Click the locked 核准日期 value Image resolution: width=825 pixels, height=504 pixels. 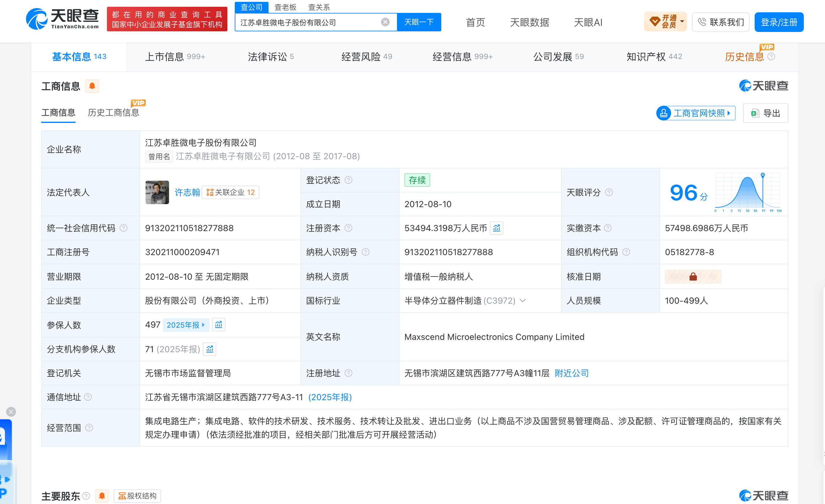tap(693, 277)
